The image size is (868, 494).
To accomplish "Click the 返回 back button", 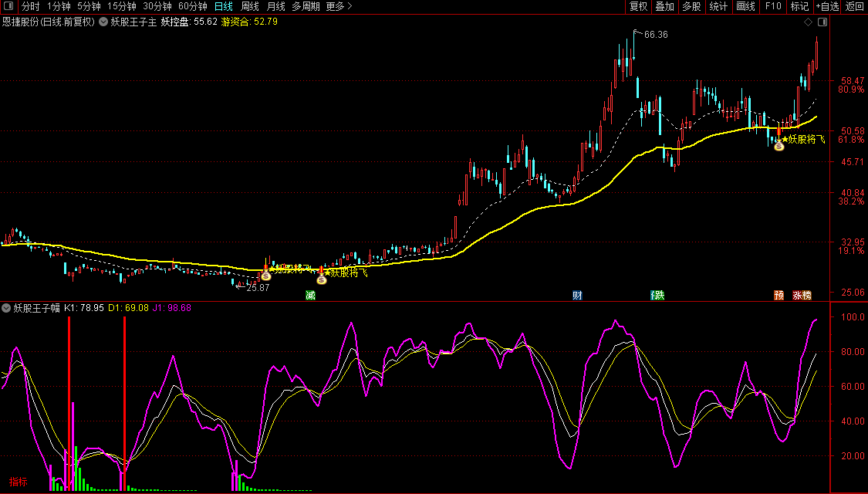I will click(x=855, y=7).
